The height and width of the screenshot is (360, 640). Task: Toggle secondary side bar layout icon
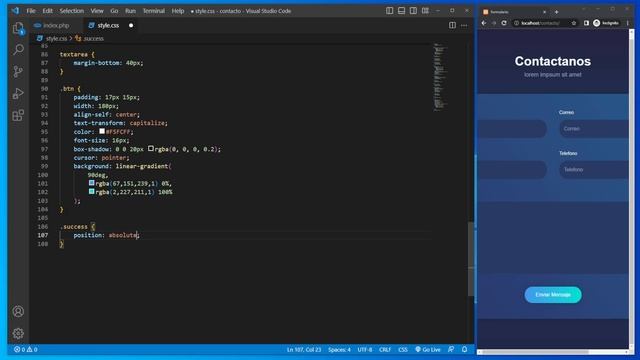point(413,11)
